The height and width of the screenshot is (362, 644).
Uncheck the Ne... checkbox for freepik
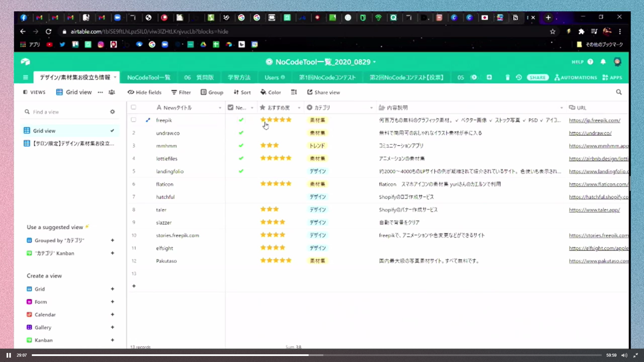click(x=241, y=120)
